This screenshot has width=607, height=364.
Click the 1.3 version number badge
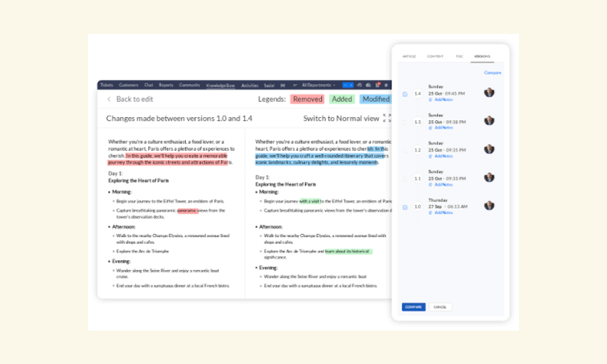[x=418, y=122]
